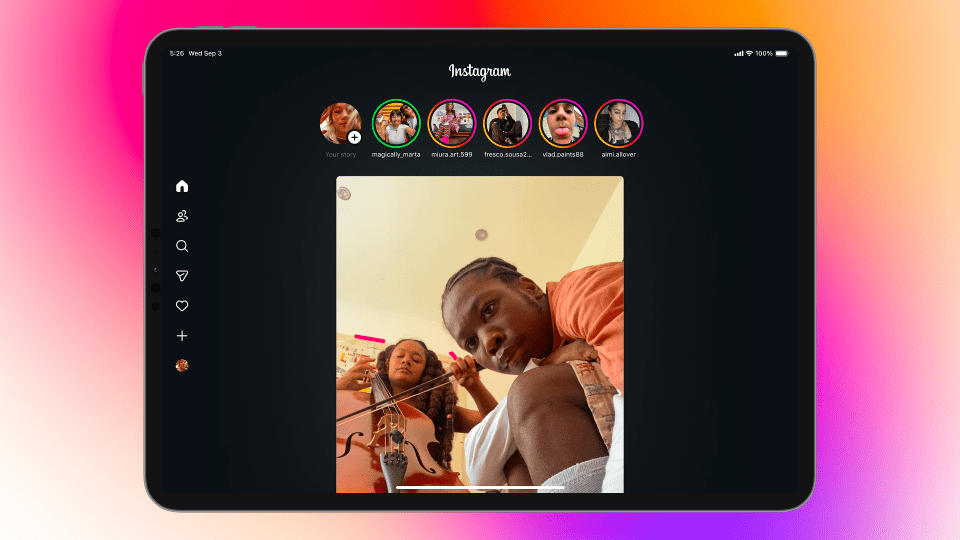Open aimi.allover's story
960x540 pixels.
[x=619, y=123]
